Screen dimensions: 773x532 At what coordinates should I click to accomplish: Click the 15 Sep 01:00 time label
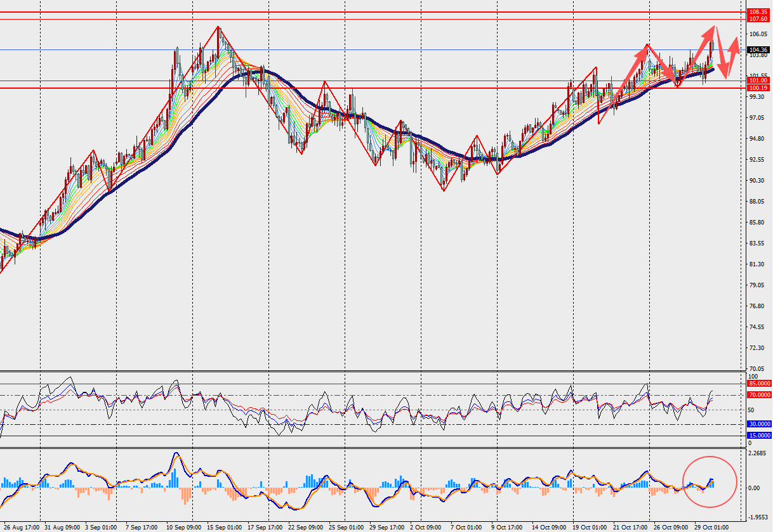(225, 527)
